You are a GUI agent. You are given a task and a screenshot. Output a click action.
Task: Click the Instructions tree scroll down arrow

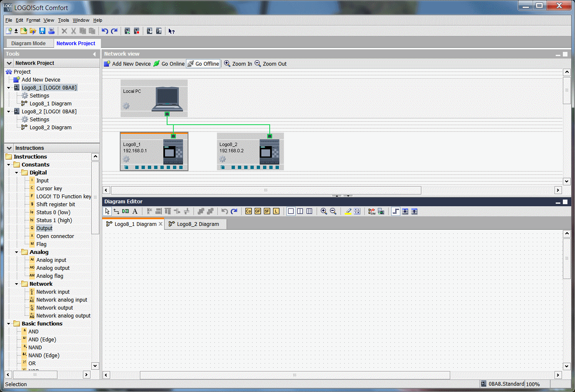(x=95, y=366)
